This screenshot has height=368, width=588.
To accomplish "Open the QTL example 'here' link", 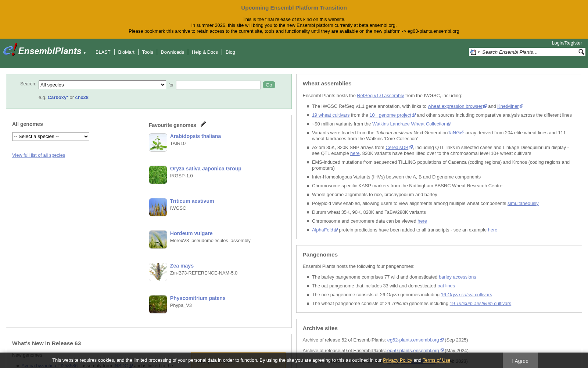I will [355, 153].
